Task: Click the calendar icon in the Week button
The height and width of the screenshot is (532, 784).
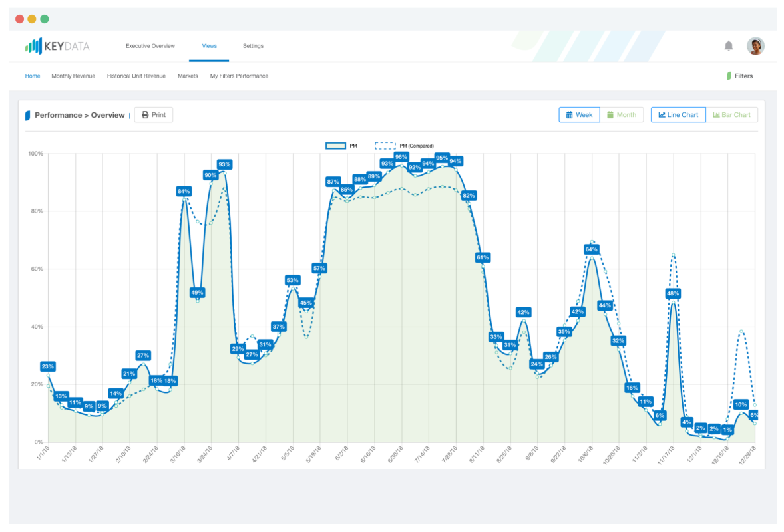Action: 568,114
